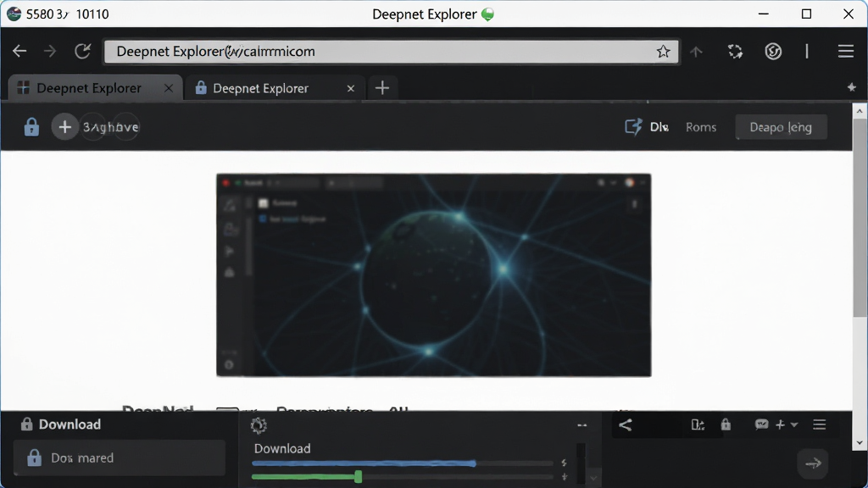Click the green progress slider handle
868x488 pixels.
tap(359, 476)
